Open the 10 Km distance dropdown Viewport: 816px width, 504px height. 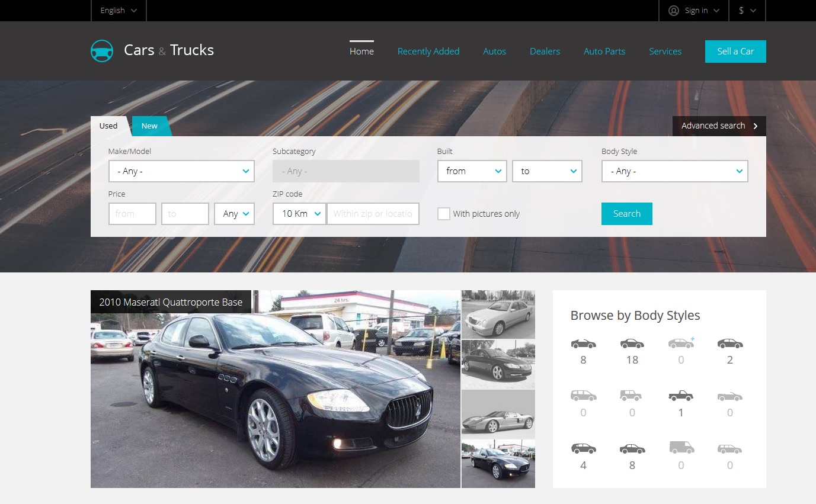click(x=299, y=214)
